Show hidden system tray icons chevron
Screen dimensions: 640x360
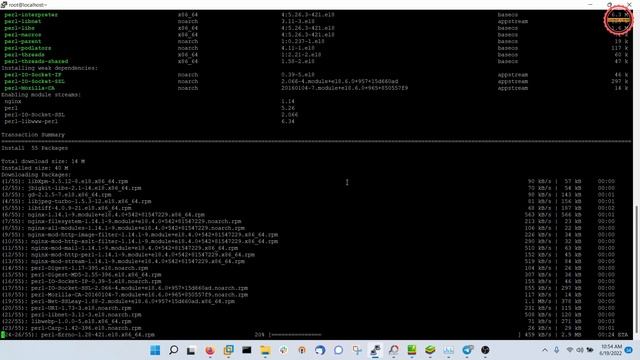(x=545, y=350)
